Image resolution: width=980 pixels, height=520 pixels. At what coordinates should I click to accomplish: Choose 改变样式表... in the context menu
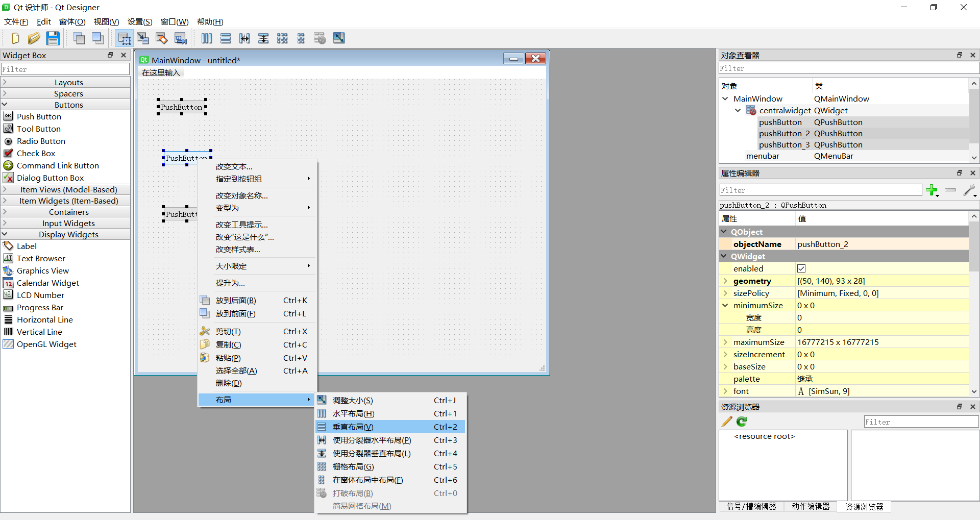[x=257, y=249]
